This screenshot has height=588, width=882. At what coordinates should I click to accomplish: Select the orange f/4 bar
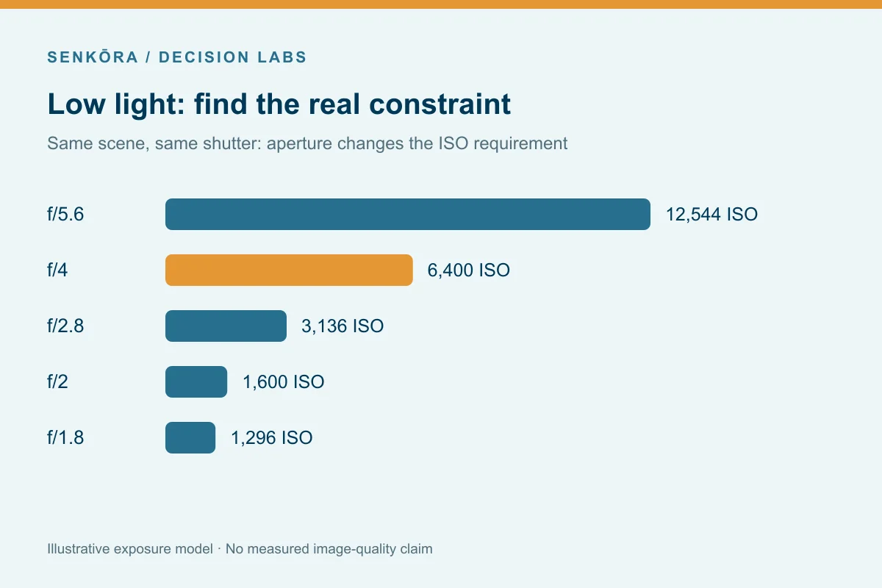pos(289,270)
